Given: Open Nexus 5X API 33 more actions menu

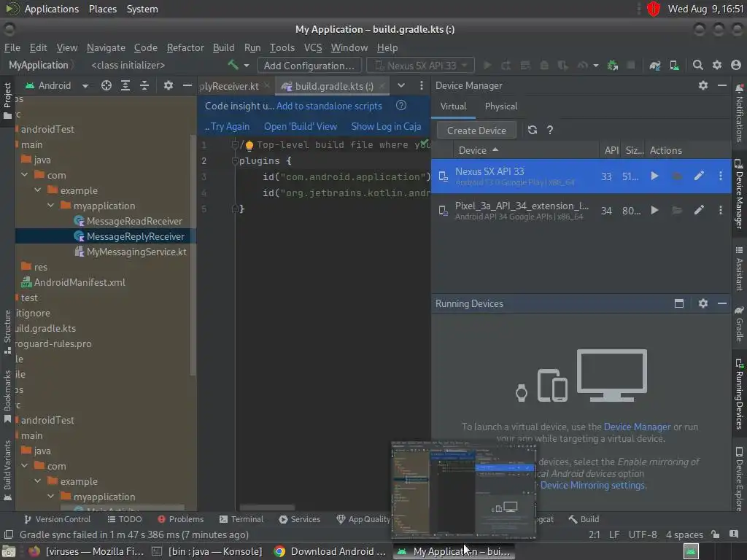Looking at the screenshot, I should [720, 176].
